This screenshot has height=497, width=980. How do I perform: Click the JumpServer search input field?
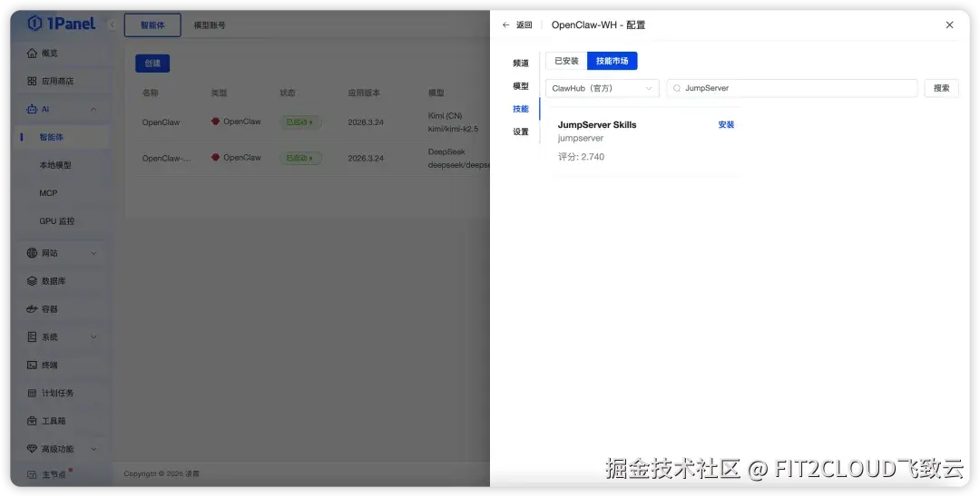792,88
